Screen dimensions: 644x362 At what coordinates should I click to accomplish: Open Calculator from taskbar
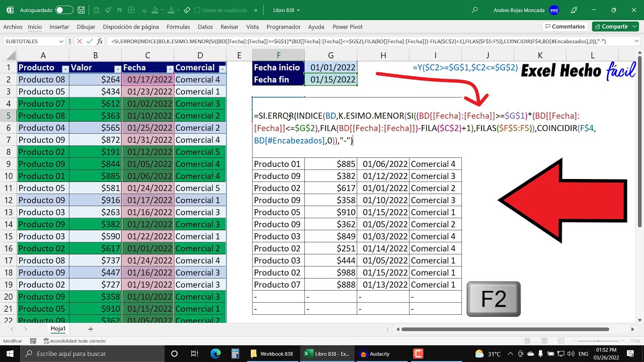tap(234, 354)
